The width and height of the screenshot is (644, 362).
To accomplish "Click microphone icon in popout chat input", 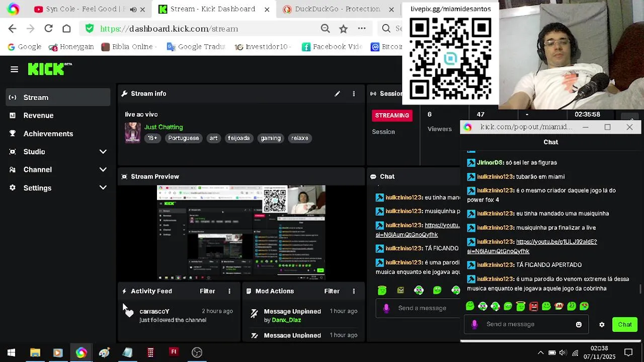I will pos(474,324).
